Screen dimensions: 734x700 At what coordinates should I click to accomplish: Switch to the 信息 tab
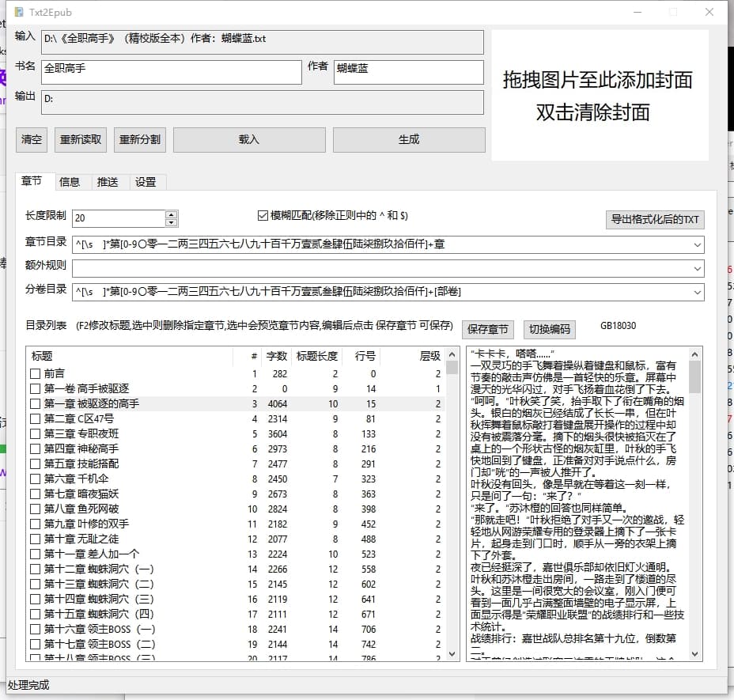click(70, 182)
